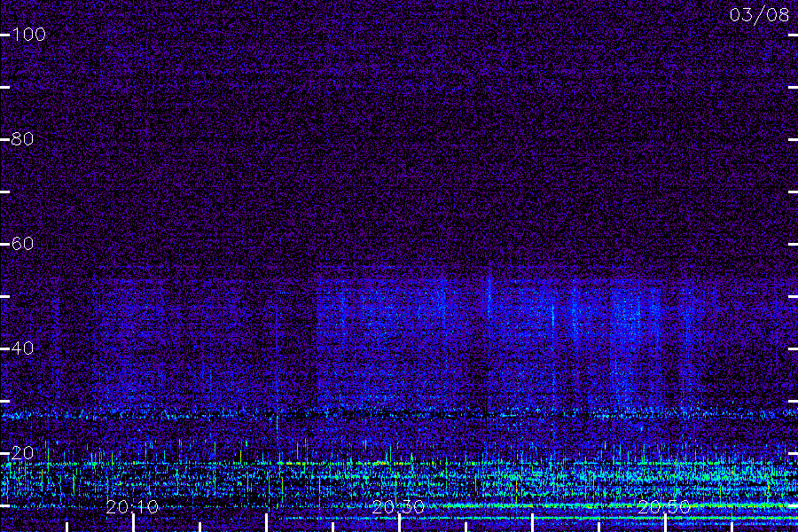Click the 20 frequency axis label
Viewport: 798px width, 532px height.
pos(22,452)
